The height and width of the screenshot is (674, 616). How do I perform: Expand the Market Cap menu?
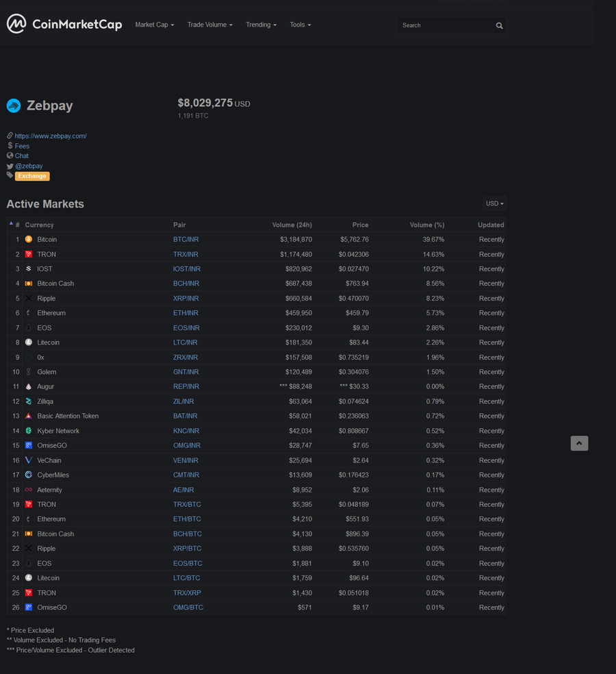click(x=155, y=25)
